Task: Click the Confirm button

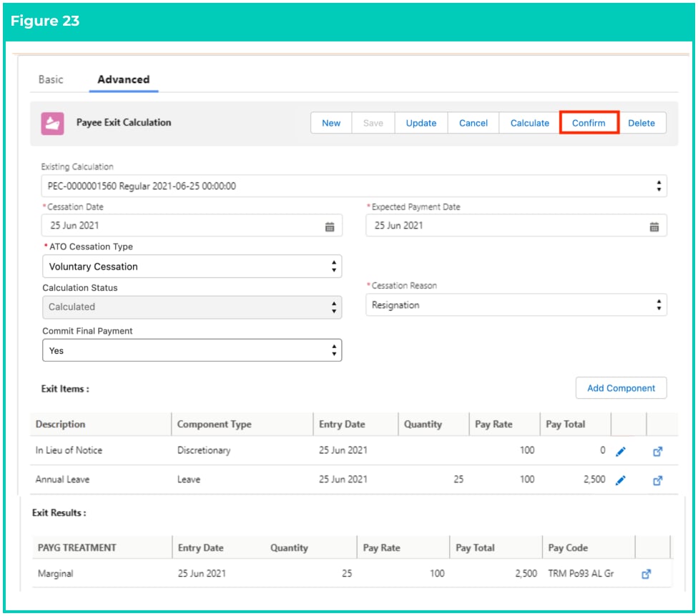Action: [589, 123]
